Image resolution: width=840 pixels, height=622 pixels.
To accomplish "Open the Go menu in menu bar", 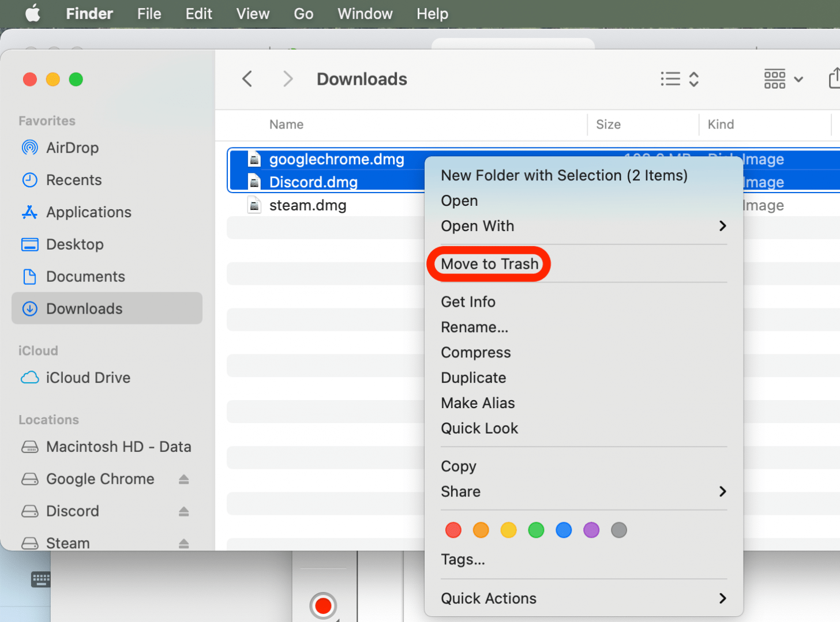I will pos(303,13).
